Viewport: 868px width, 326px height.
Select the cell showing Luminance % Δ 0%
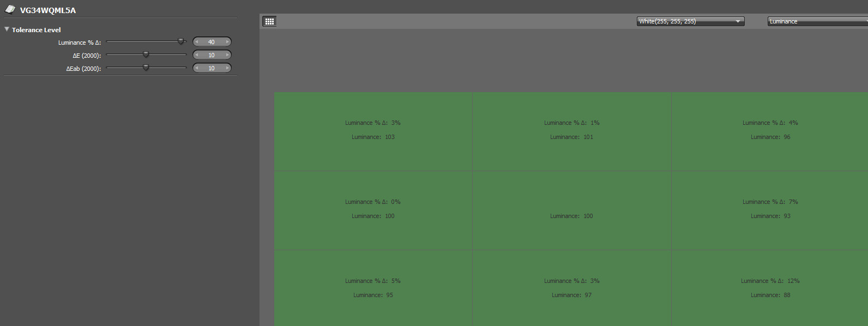pyautogui.click(x=373, y=210)
